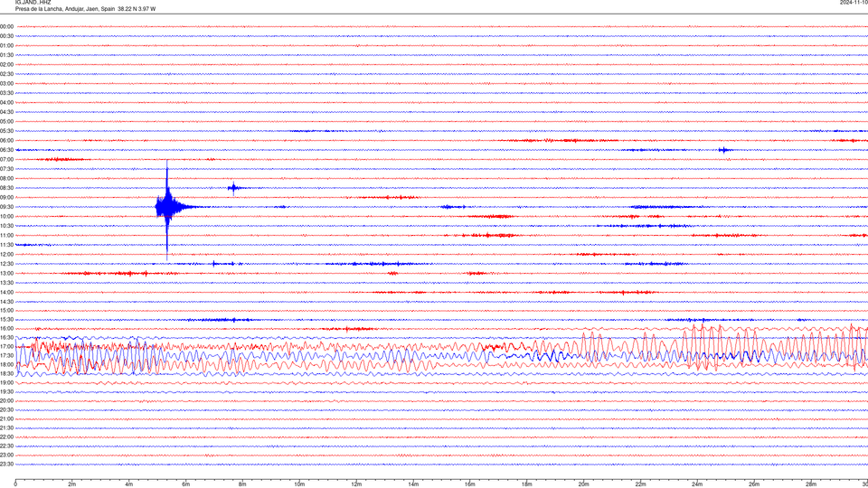Screen dimensions: 868x488
Task: Select the 05:30 time label
Action: [x=6, y=131]
